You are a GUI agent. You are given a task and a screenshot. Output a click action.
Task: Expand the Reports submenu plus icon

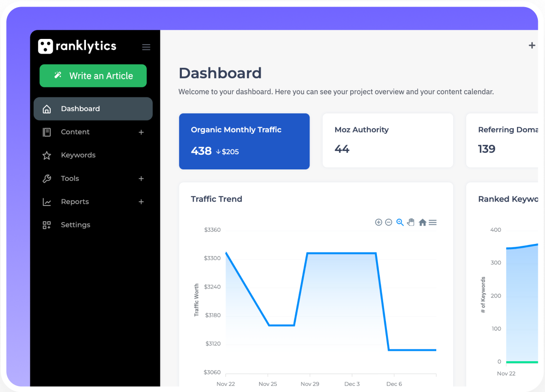point(141,202)
